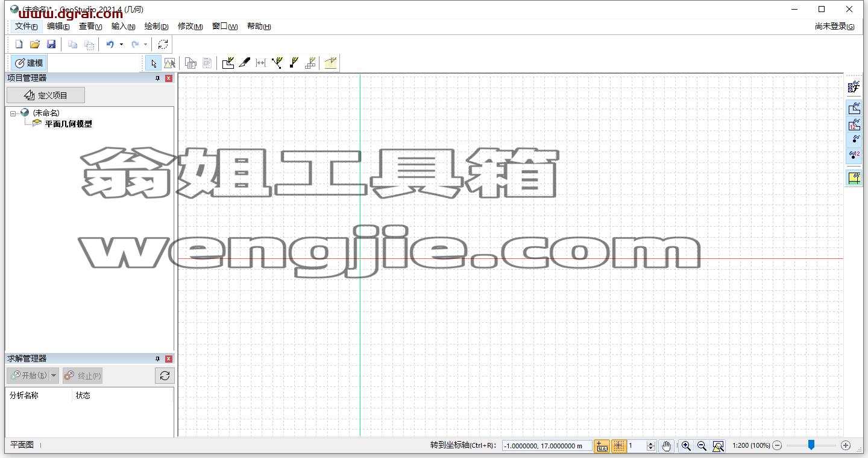Click the coordinate input field
The image size is (868, 458).
(547, 446)
